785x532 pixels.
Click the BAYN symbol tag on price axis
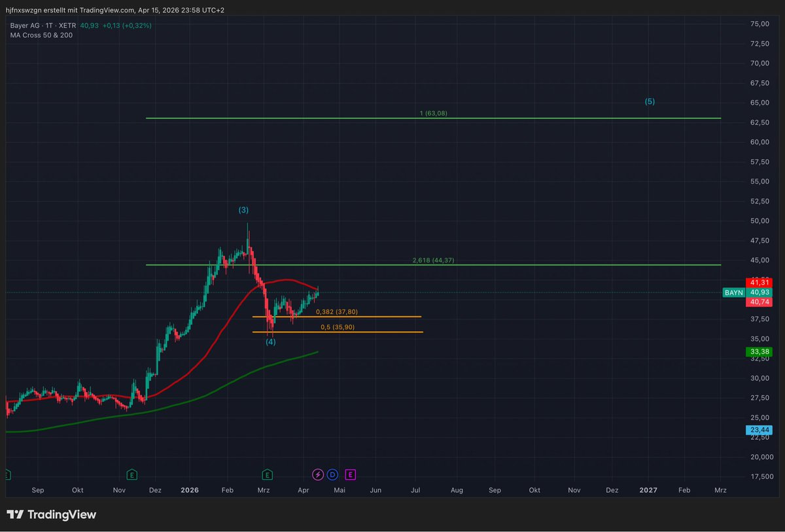734,293
